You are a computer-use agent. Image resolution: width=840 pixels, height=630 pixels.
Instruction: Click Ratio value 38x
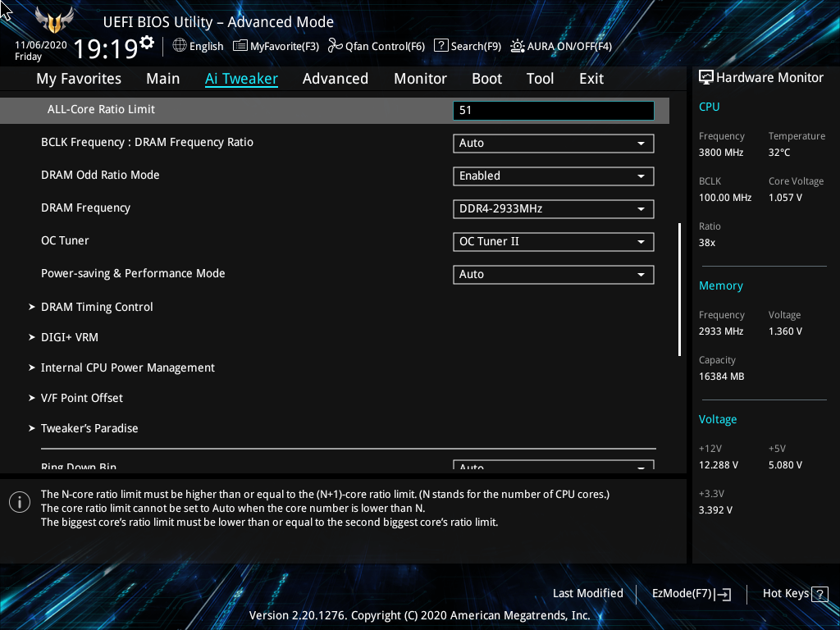tap(707, 243)
